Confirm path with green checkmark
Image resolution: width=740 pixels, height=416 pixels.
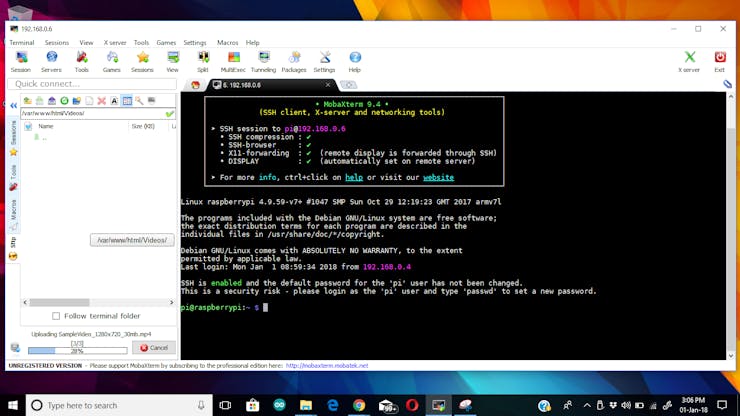[169, 113]
